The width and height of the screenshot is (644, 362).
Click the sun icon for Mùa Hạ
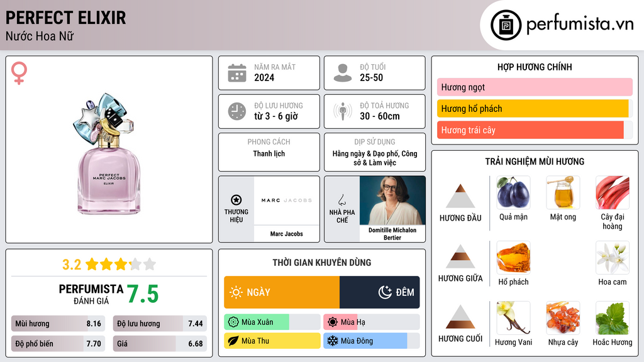333,322
